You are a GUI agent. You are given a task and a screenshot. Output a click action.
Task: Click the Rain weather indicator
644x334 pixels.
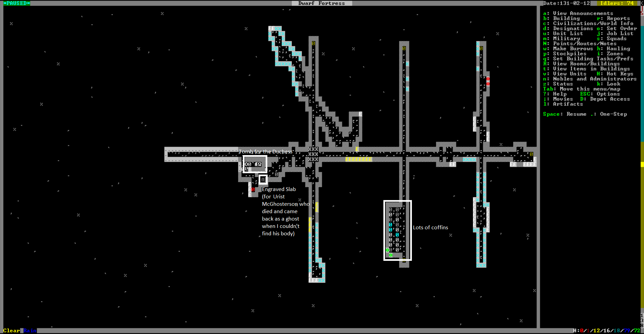point(30,331)
